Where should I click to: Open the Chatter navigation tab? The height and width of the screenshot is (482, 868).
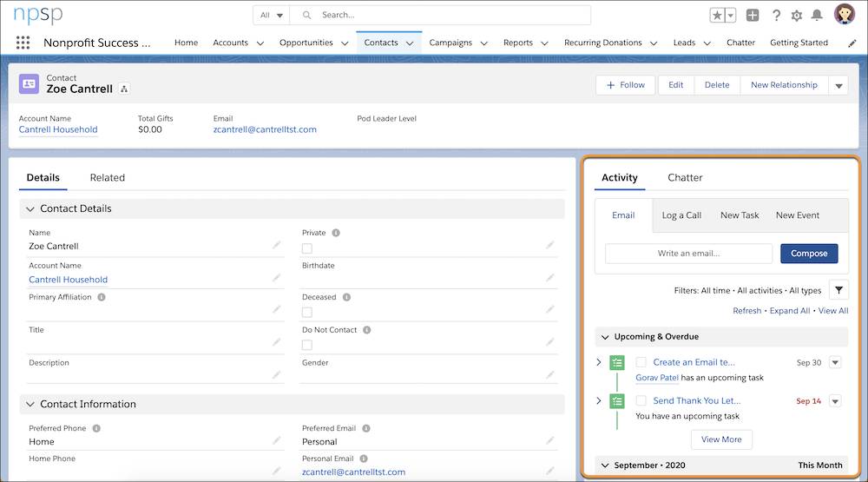click(740, 43)
